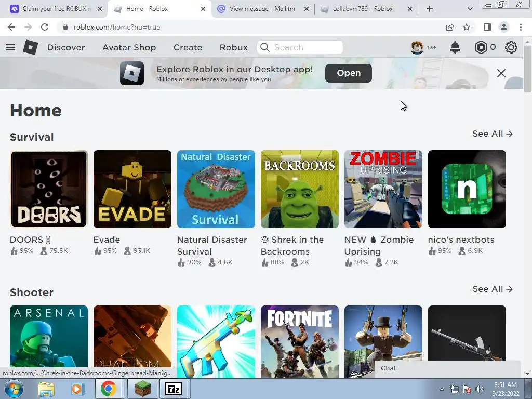Open Zombie Uprising game thumbnail
532x399 pixels.
tap(383, 189)
